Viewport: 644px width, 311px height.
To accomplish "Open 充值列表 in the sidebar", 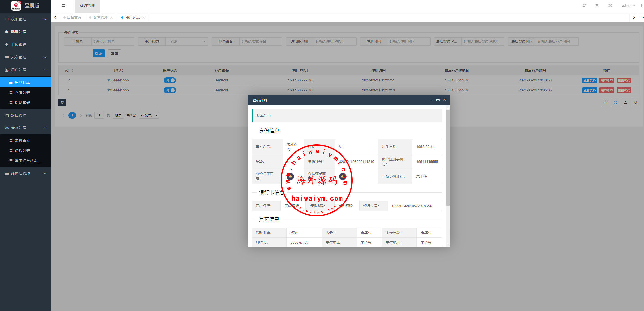I will pos(23,93).
